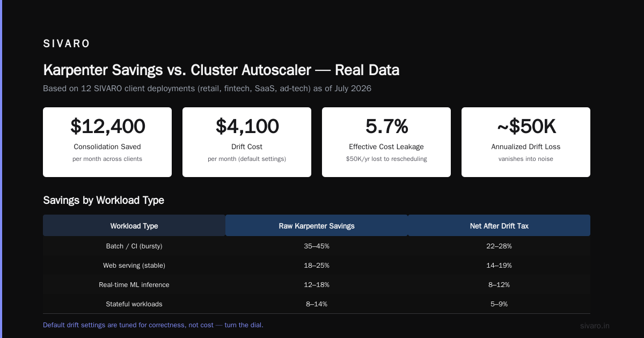Click 'per month (default settings)' caption
The width and height of the screenshot is (644, 338).
(x=247, y=159)
